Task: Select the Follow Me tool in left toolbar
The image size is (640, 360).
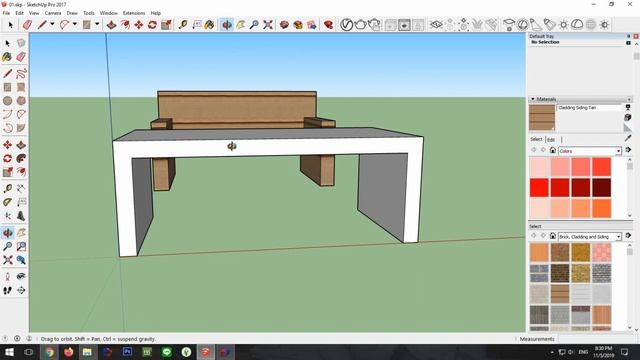Action: 21,158
